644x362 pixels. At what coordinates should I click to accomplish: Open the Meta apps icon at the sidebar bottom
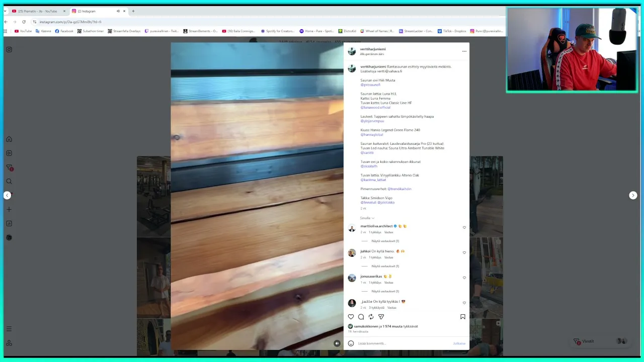(9, 343)
